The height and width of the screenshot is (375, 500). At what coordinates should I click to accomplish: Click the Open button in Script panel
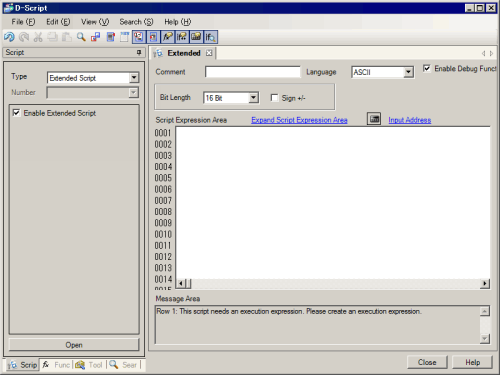(74, 345)
